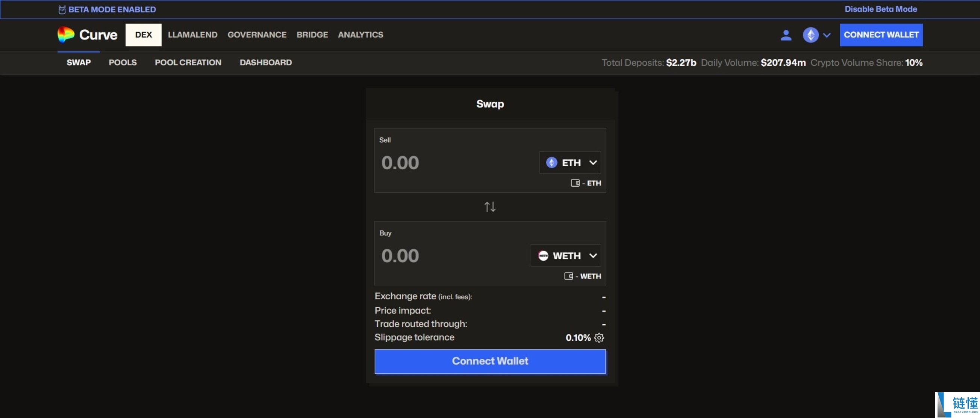980x418 pixels.
Task: Click the Slippage tolerance label
Action: coord(414,337)
